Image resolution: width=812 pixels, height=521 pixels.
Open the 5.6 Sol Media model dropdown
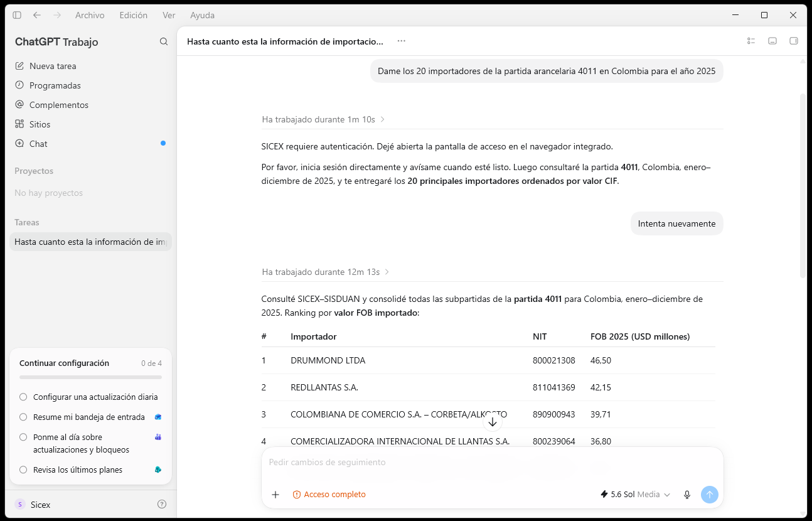point(636,495)
